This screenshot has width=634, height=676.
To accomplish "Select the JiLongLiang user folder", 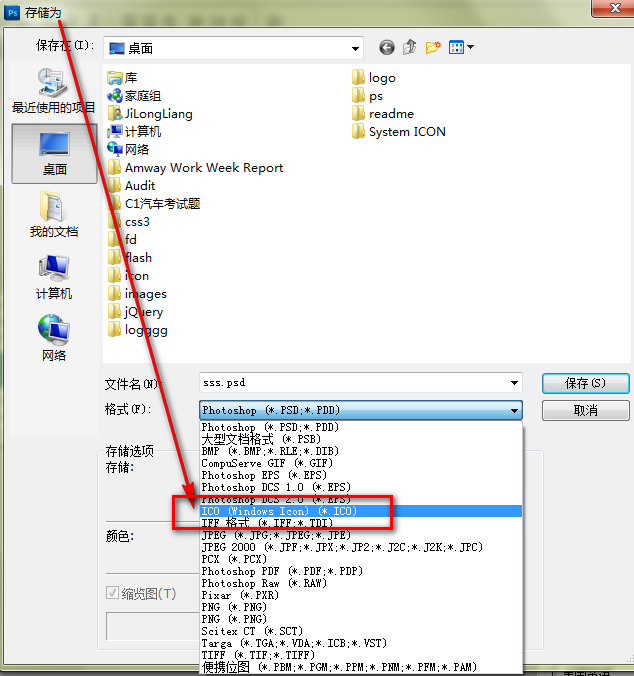I will pos(150,114).
